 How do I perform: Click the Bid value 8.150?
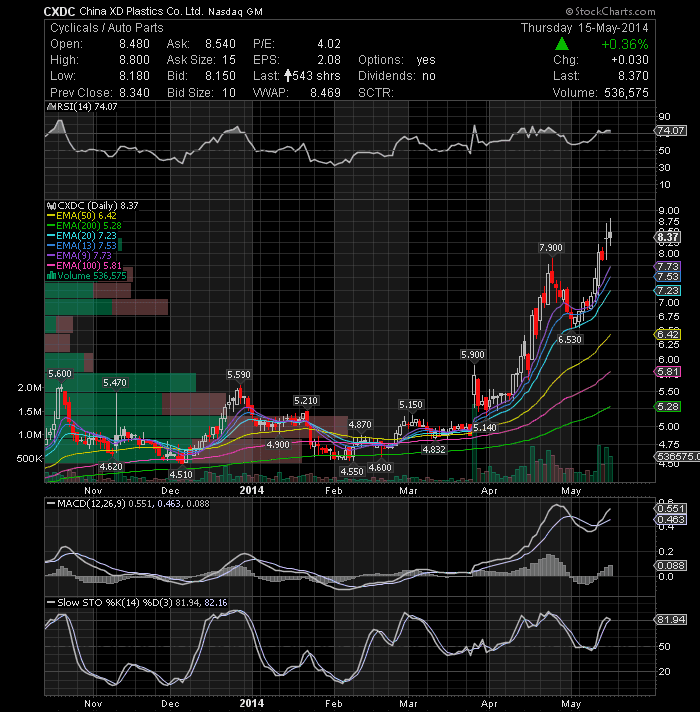click(x=220, y=76)
